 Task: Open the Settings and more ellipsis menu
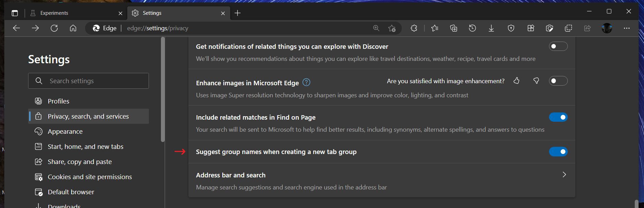(x=627, y=28)
